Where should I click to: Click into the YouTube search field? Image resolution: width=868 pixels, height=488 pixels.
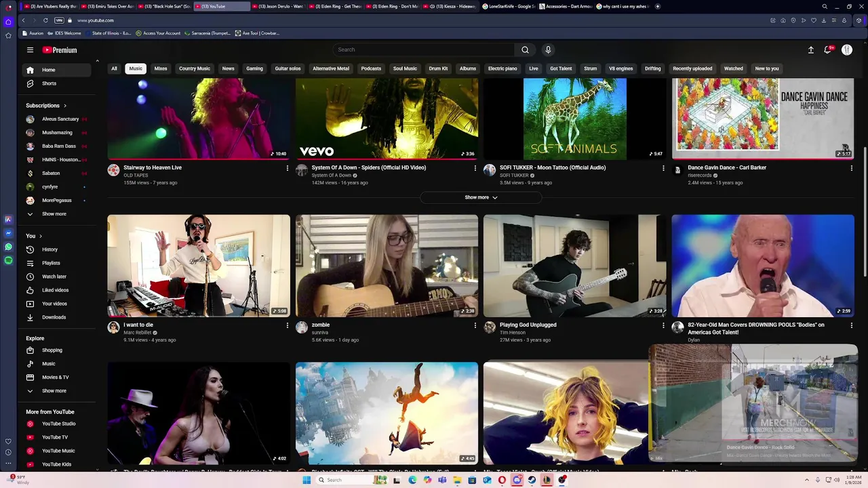(424, 49)
